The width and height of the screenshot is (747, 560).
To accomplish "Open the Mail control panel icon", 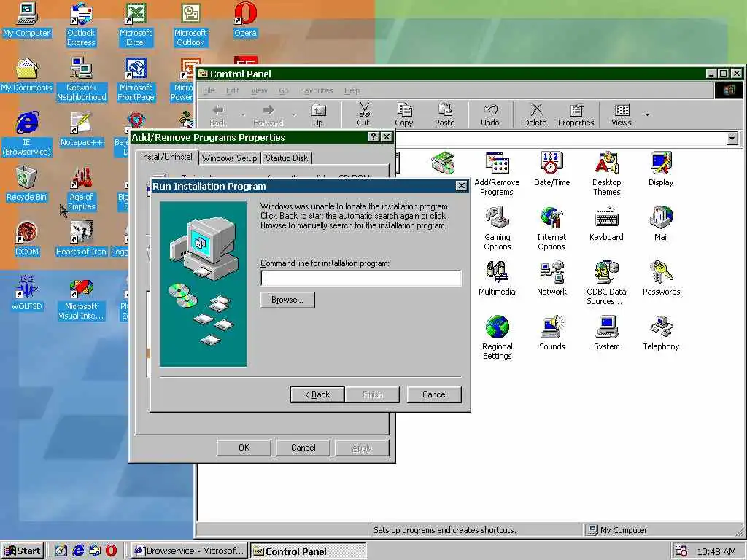I will pos(661,224).
